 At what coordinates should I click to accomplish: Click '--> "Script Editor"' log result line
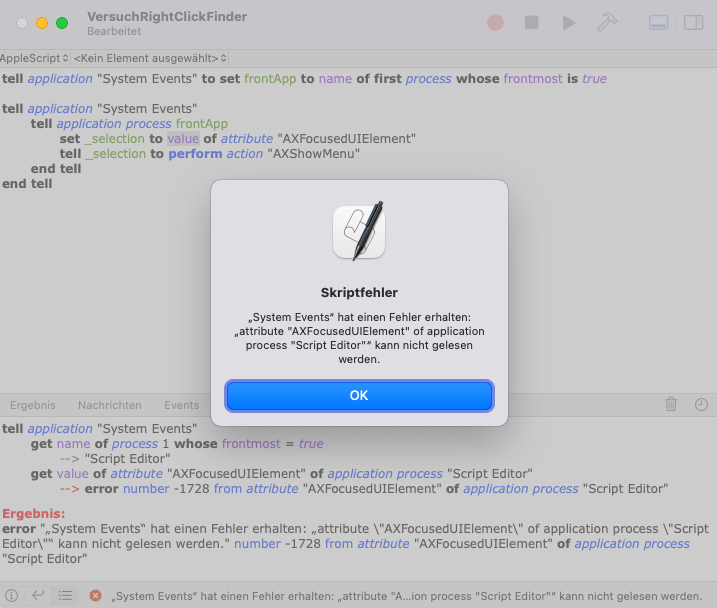pos(115,459)
